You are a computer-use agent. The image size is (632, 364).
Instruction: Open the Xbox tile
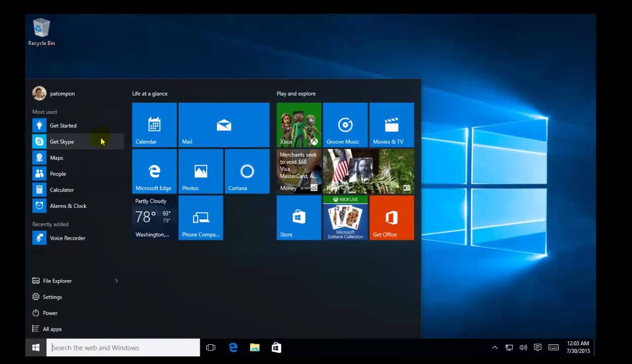click(299, 125)
